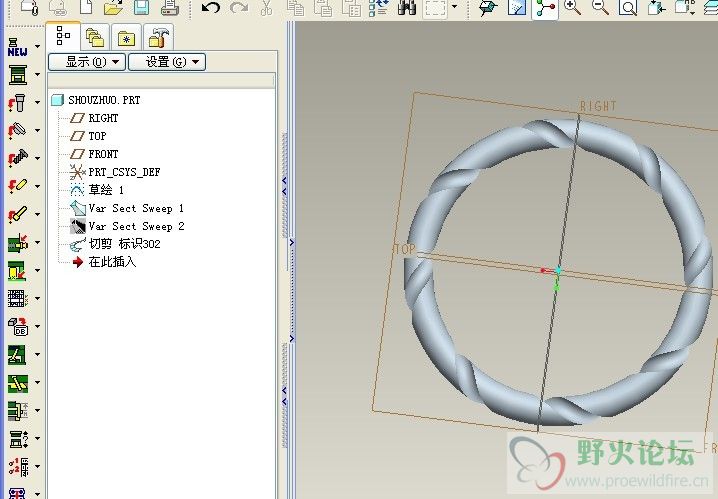Open dropdown beside plates question mark icon
The width and height of the screenshot is (718, 499).
coord(38,439)
